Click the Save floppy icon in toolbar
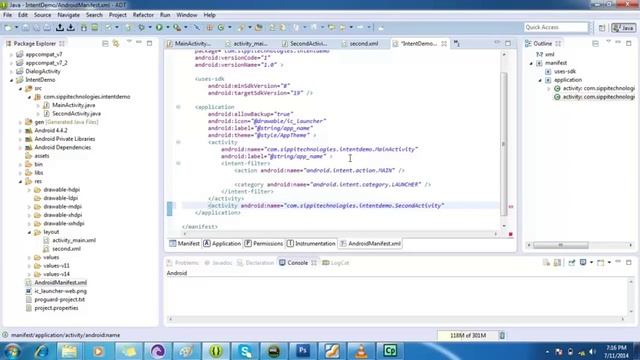This screenshot has height=360, width=640. (26, 27)
